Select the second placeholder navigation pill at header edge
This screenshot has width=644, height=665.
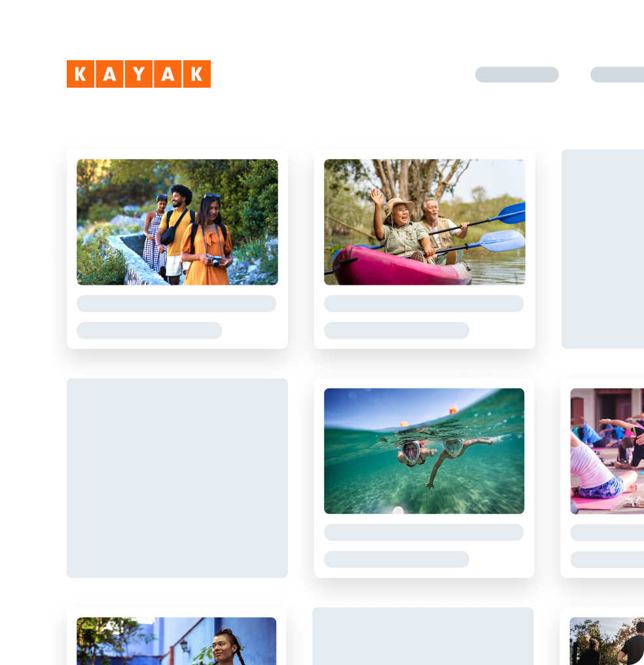(617, 75)
